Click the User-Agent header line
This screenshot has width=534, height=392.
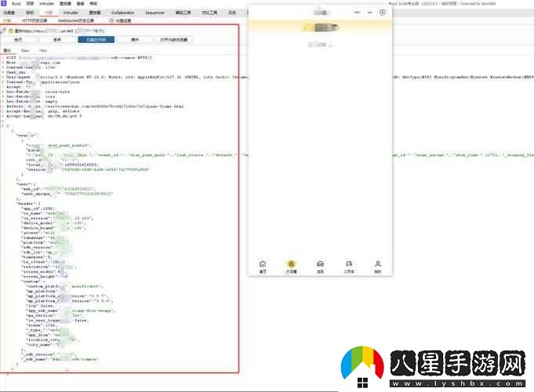coord(127,78)
